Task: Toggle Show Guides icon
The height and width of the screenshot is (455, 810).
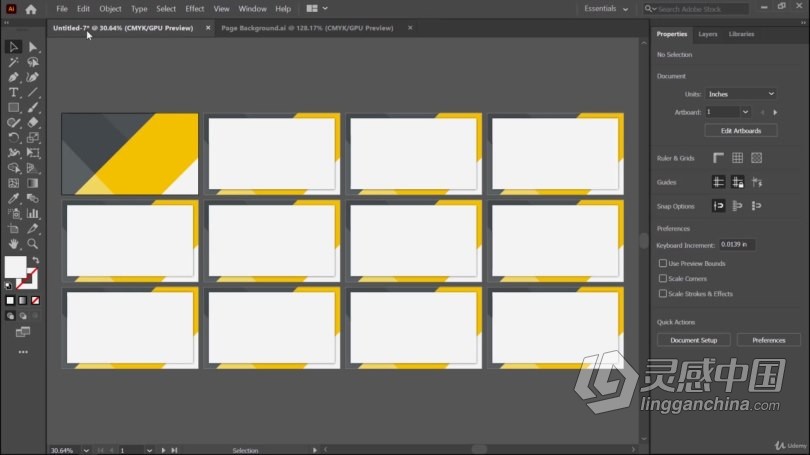Action: pyautogui.click(x=718, y=182)
